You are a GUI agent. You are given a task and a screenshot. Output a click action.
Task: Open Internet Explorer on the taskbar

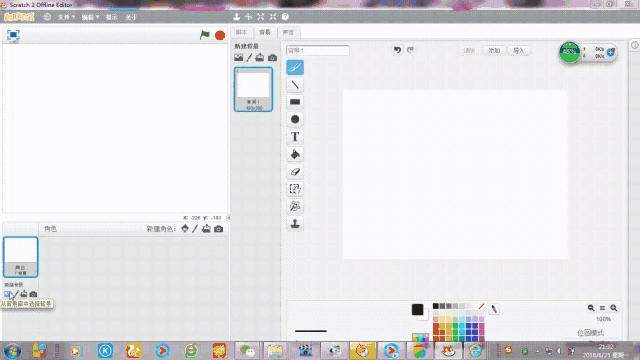pos(475,351)
